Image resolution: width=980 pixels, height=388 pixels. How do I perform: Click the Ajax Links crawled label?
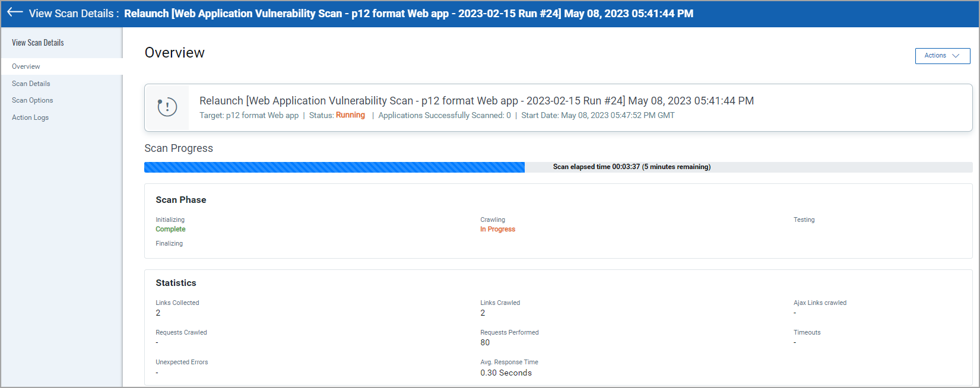(x=820, y=303)
